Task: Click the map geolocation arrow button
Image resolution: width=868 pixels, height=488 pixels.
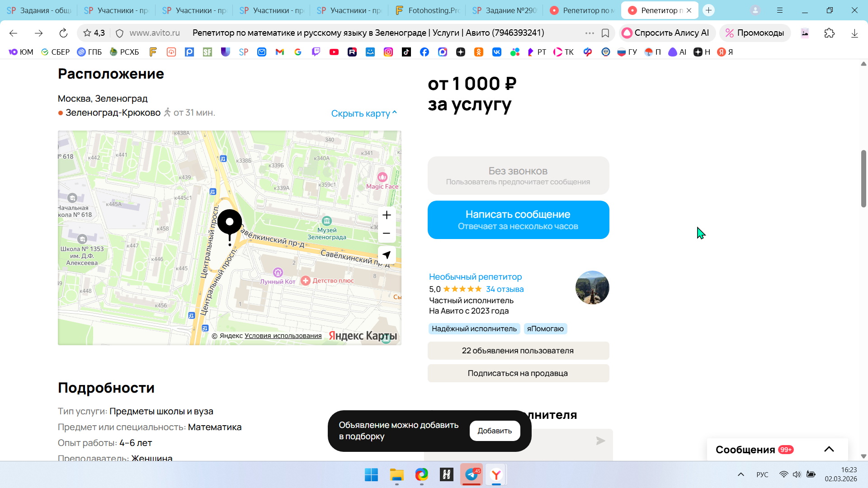Action: tap(387, 255)
